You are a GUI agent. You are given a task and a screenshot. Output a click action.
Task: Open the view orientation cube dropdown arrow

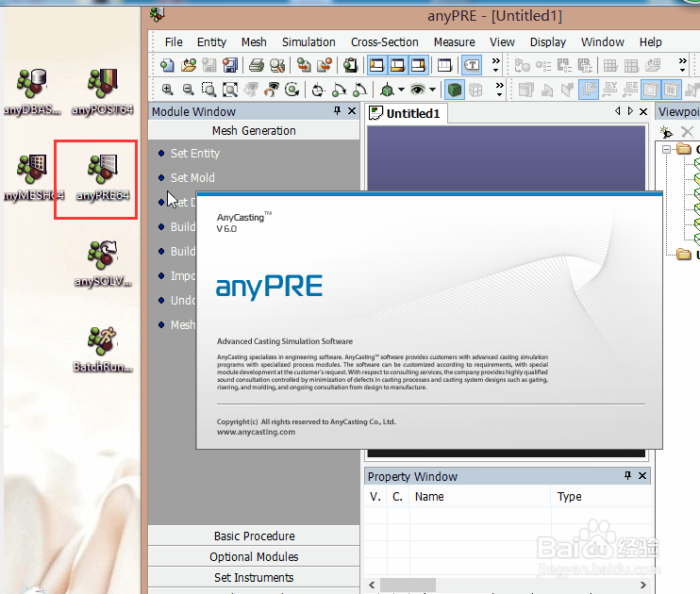pos(401,90)
